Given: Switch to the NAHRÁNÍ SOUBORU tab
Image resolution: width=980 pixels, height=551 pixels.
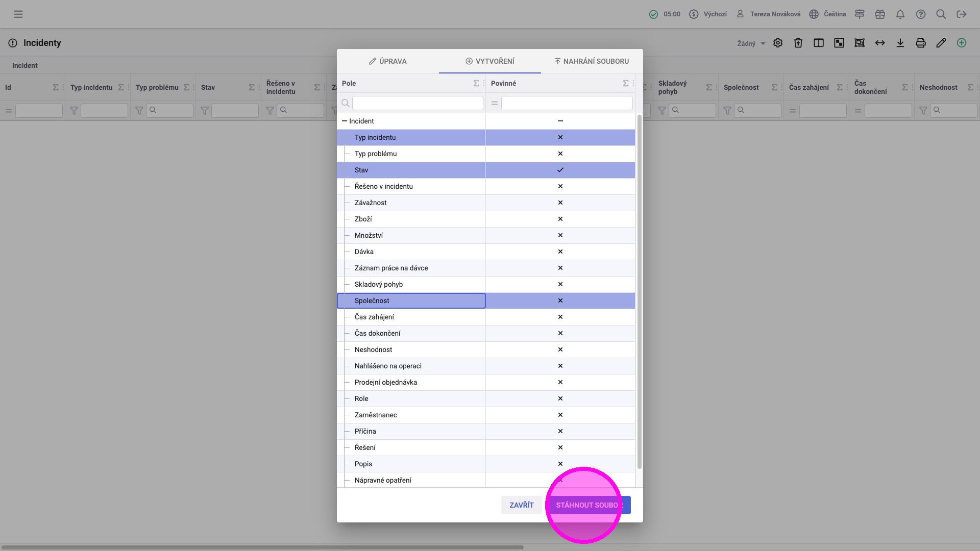Looking at the screenshot, I should pyautogui.click(x=592, y=61).
